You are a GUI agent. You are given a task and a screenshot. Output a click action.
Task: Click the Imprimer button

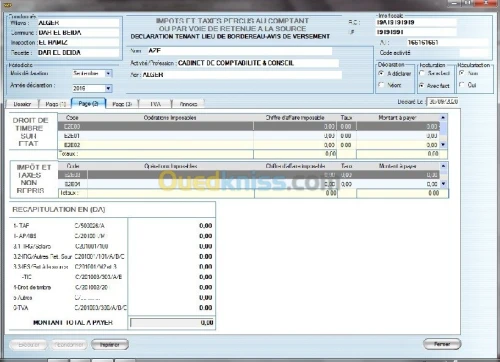(x=110, y=345)
